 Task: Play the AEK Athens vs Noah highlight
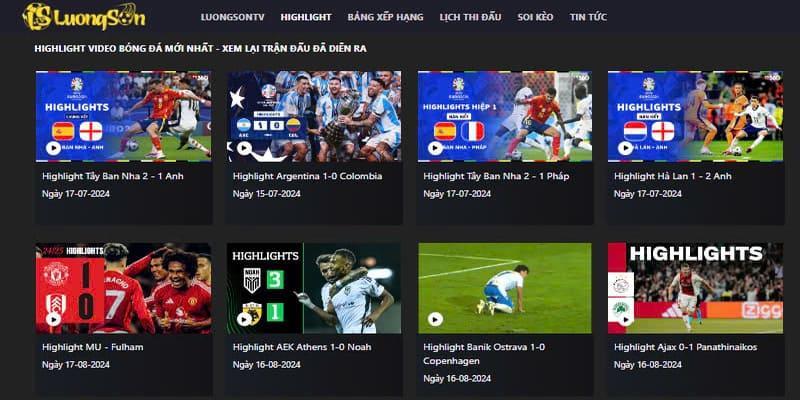244,319
